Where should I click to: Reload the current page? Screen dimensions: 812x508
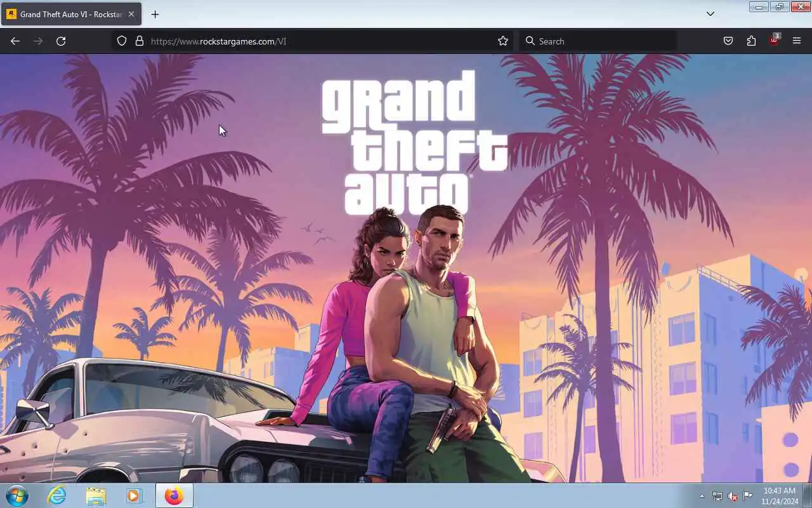pyautogui.click(x=61, y=41)
